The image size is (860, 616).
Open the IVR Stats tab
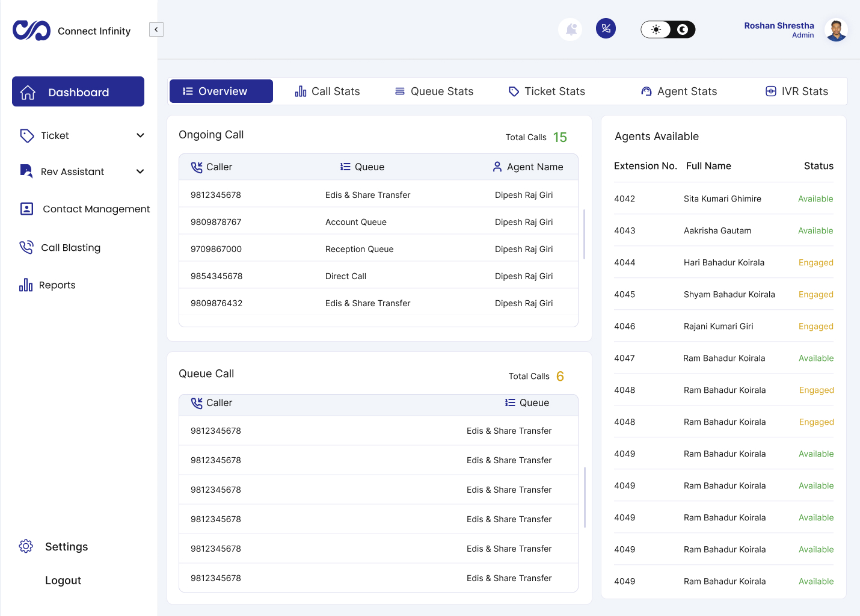796,91
